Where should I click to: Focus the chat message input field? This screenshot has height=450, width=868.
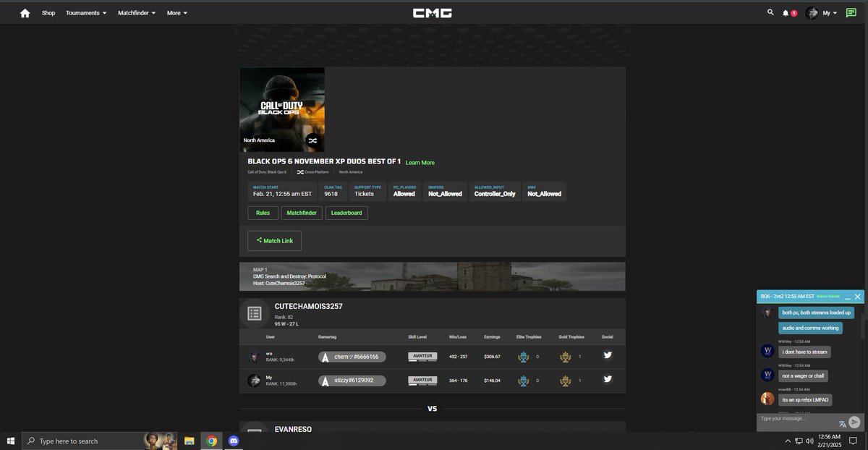tap(797, 419)
